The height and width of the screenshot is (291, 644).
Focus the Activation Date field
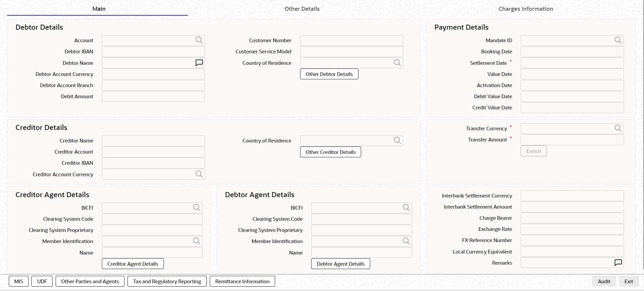point(572,85)
